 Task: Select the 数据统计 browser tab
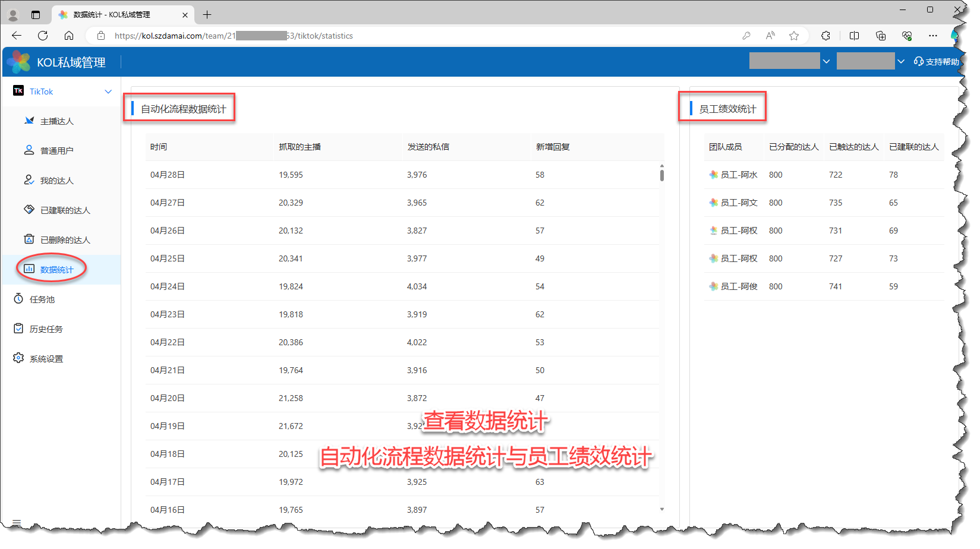tap(112, 15)
